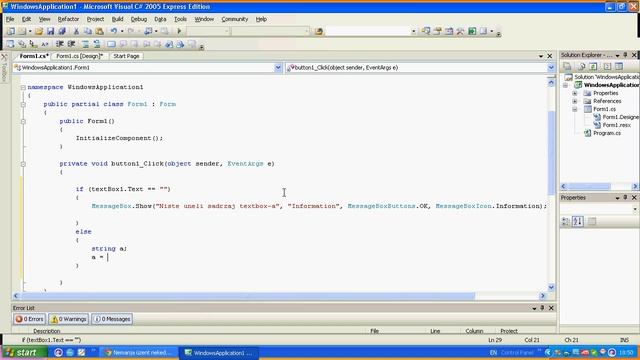Click the Find in Files icon
The width and height of the screenshot is (640, 360).
tap(318, 31)
